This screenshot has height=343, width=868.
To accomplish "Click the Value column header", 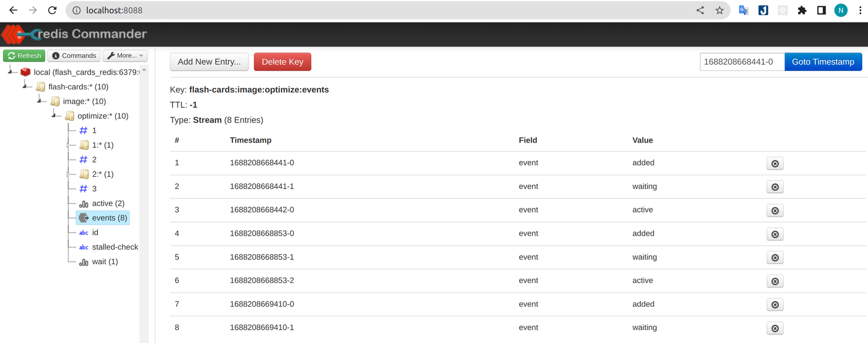I will click(x=642, y=140).
